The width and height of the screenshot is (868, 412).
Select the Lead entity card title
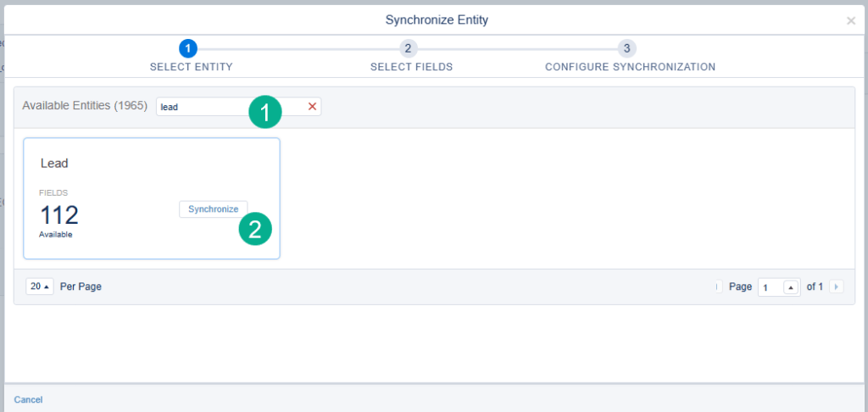pyautogui.click(x=54, y=163)
